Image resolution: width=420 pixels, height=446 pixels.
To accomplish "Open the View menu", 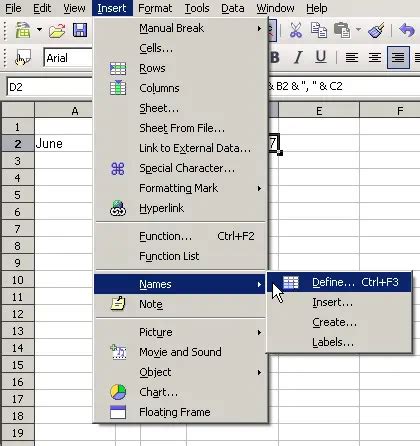I will pyautogui.click(x=74, y=8).
